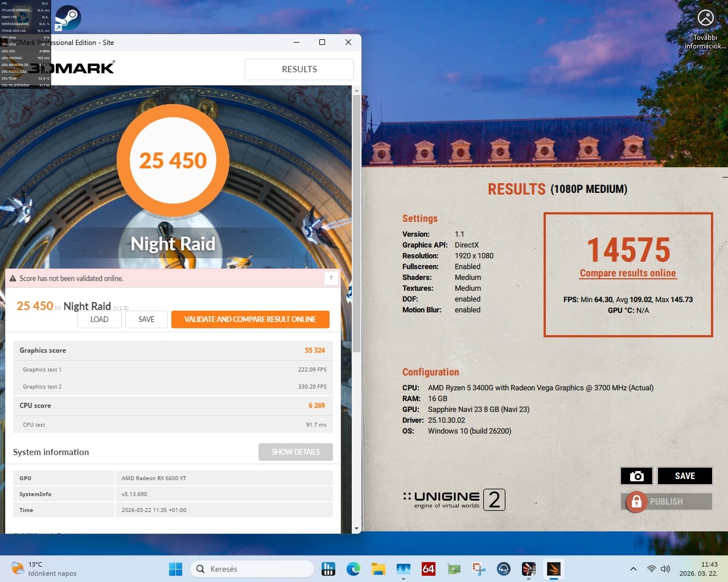Click the Unigine 14575 score number
728x582 pixels.
tap(628, 250)
